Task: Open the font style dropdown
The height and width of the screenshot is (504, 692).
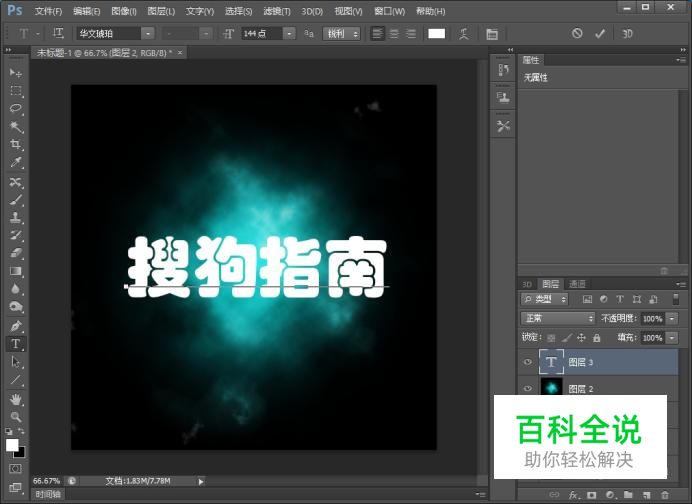Action: click(x=206, y=34)
